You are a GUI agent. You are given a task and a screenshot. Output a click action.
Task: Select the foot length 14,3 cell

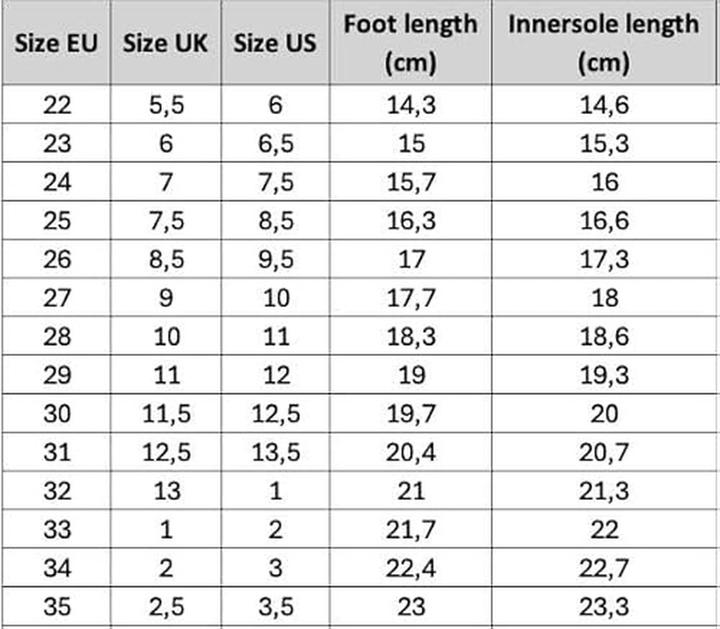point(411,105)
